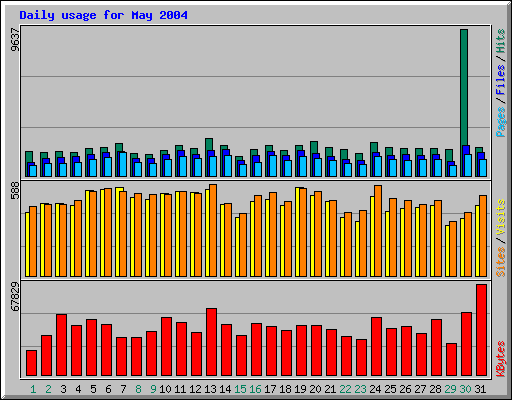Viewport: 512px width, 400px height.
Task: Click the day label 5
Action: (x=93, y=389)
